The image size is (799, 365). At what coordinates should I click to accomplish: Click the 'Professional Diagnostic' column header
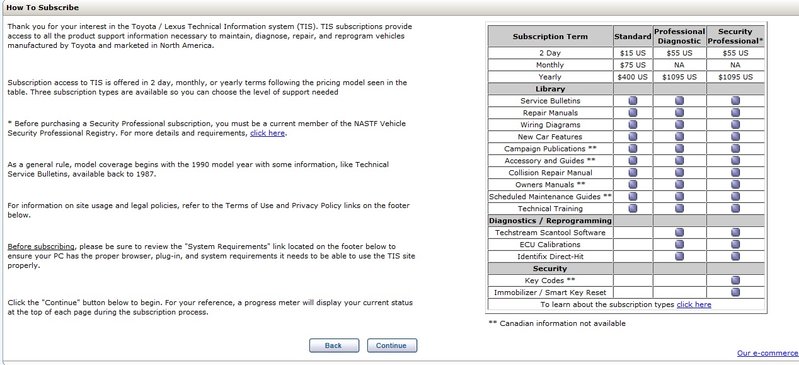point(679,36)
